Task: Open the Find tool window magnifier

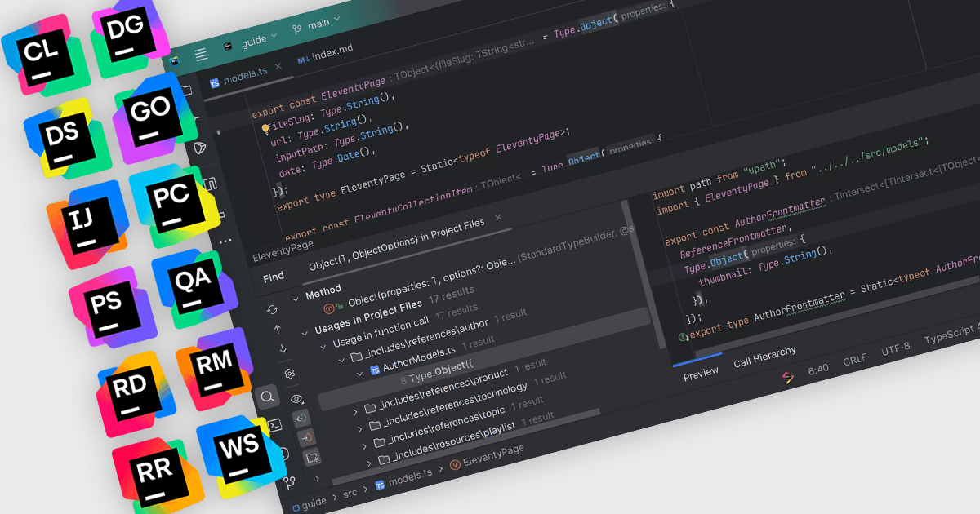Action: (x=267, y=398)
